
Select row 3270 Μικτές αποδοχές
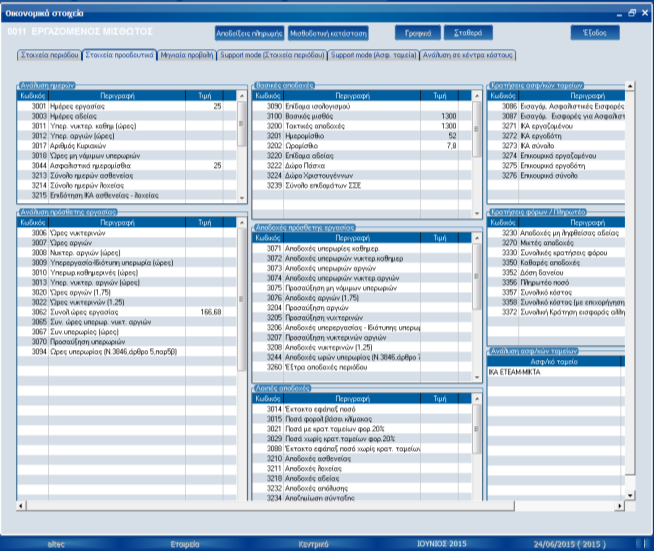(x=556, y=243)
